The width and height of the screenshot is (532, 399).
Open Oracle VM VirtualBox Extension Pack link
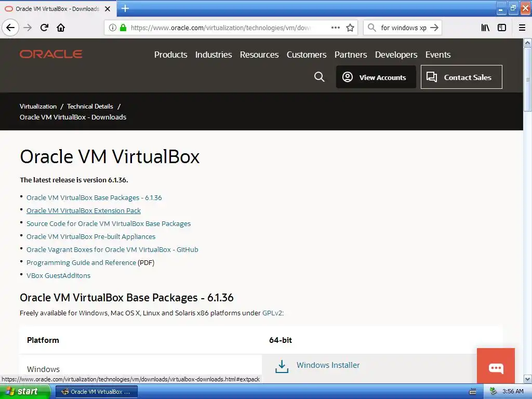[x=84, y=211]
